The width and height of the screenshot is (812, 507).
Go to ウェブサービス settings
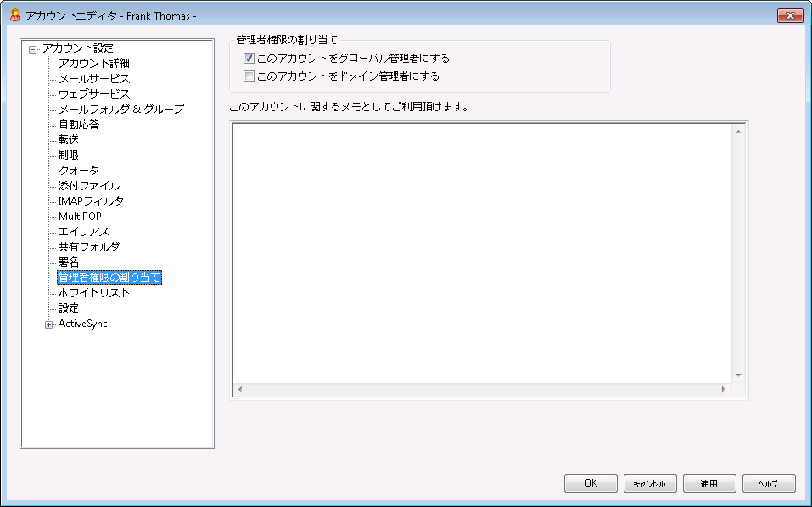coord(93,93)
